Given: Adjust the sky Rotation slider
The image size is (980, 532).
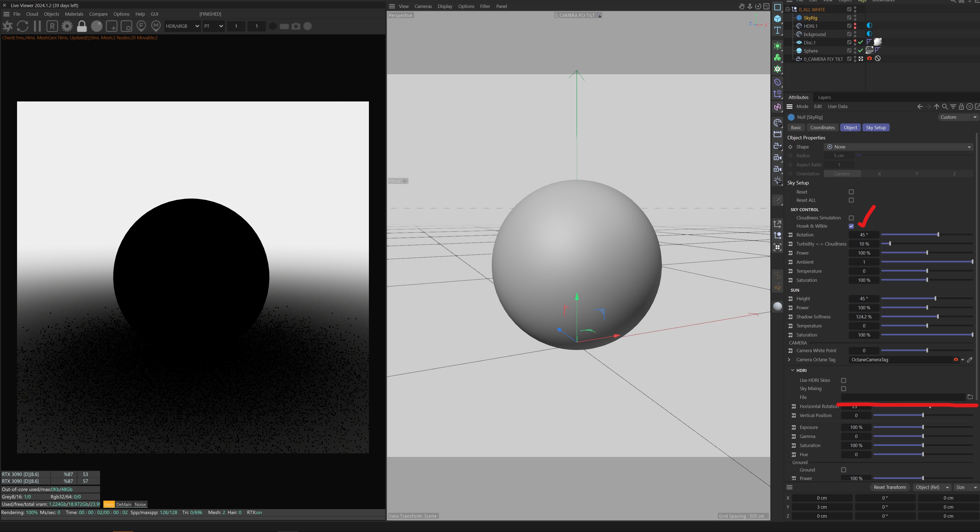Looking at the screenshot, I should (938, 235).
